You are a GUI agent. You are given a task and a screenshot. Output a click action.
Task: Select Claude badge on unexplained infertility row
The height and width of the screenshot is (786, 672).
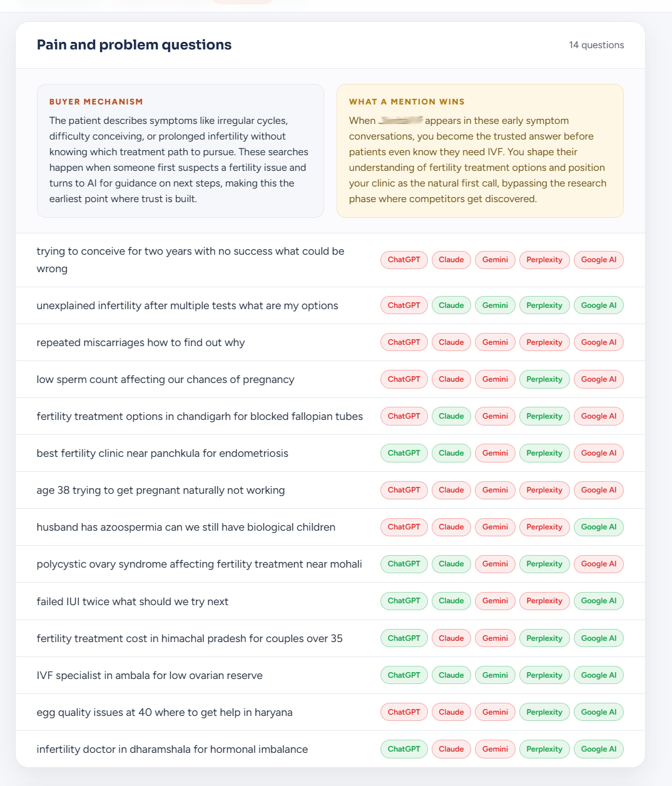click(451, 305)
